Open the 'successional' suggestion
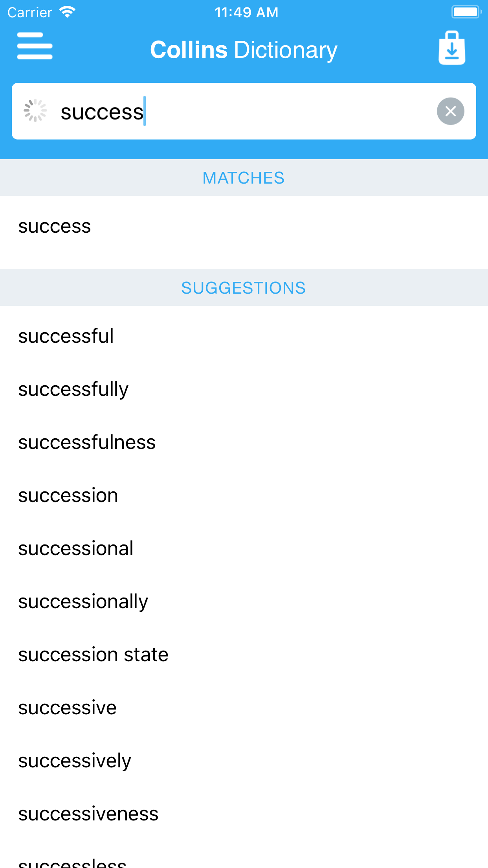The width and height of the screenshot is (488, 868). click(244, 548)
